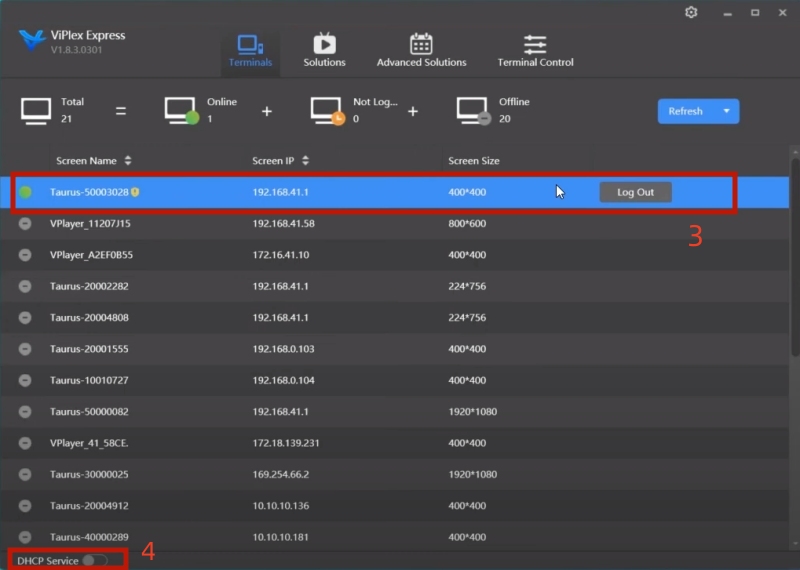Click the green online status dot for Taurus-50003028
800x570 pixels.
(26, 192)
